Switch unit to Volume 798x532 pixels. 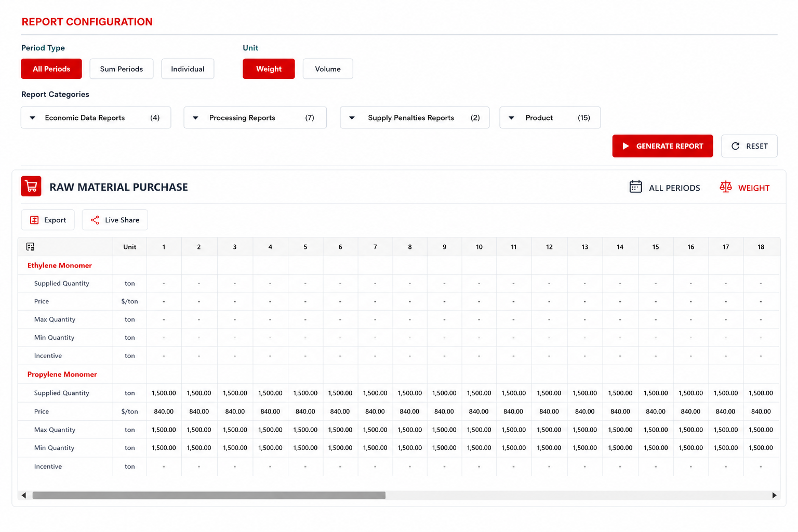(328, 69)
